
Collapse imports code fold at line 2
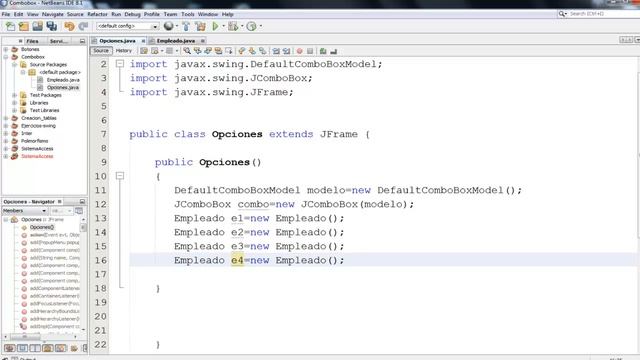(x=120, y=64)
